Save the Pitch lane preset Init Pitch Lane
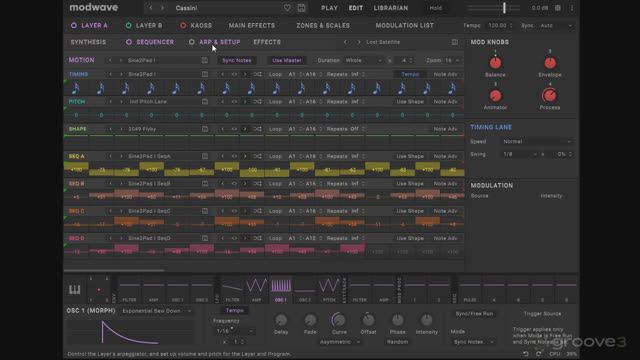The height and width of the screenshot is (360, 640). coord(205,102)
